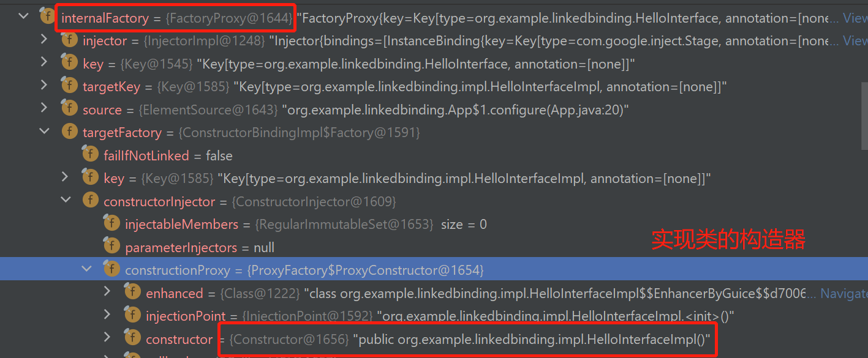Click the field icon beside targetKey
The height and width of the screenshot is (358, 868).
[69, 86]
